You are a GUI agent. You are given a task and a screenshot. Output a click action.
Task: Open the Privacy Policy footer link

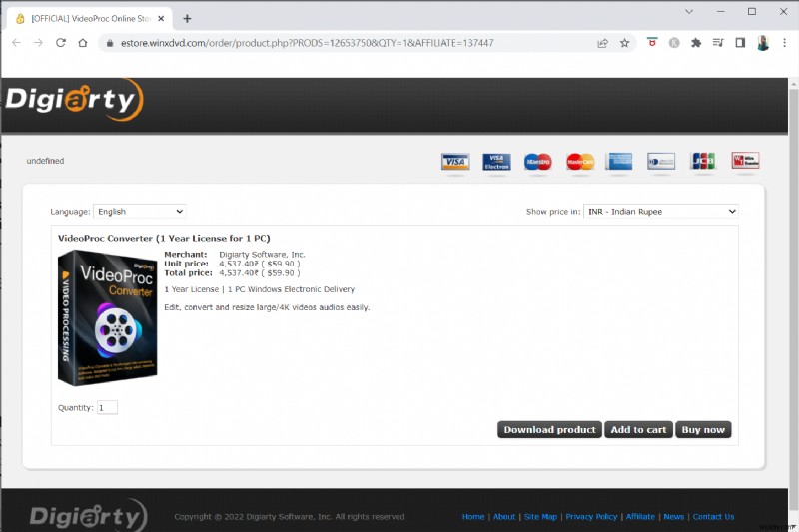point(591,517)
